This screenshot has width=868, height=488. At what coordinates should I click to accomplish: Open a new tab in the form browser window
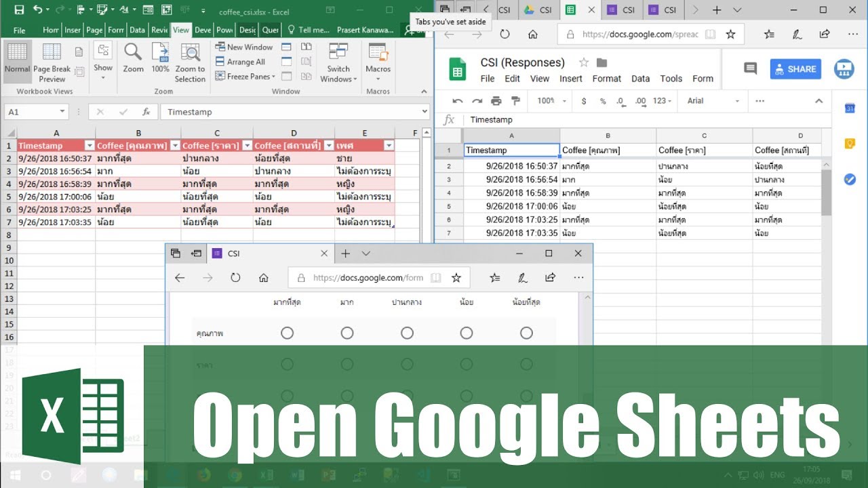click(345, 253)
